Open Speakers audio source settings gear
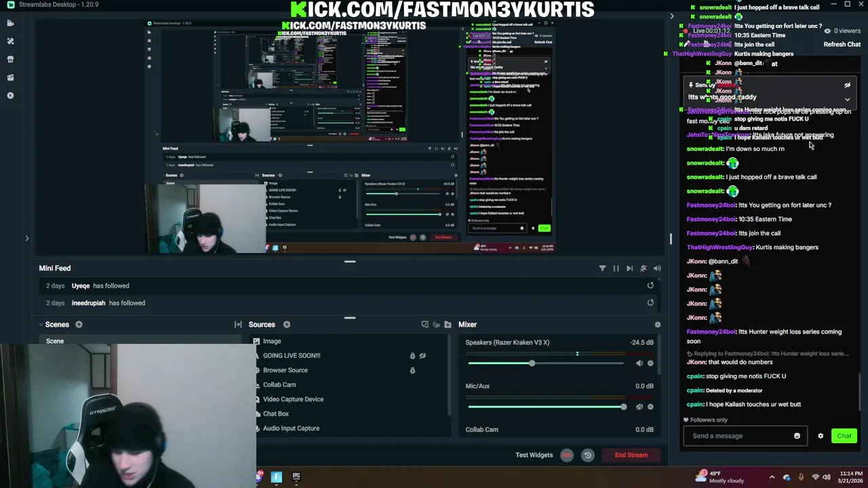The width and height of the screenshot is (868, 488). coord(650,363)
